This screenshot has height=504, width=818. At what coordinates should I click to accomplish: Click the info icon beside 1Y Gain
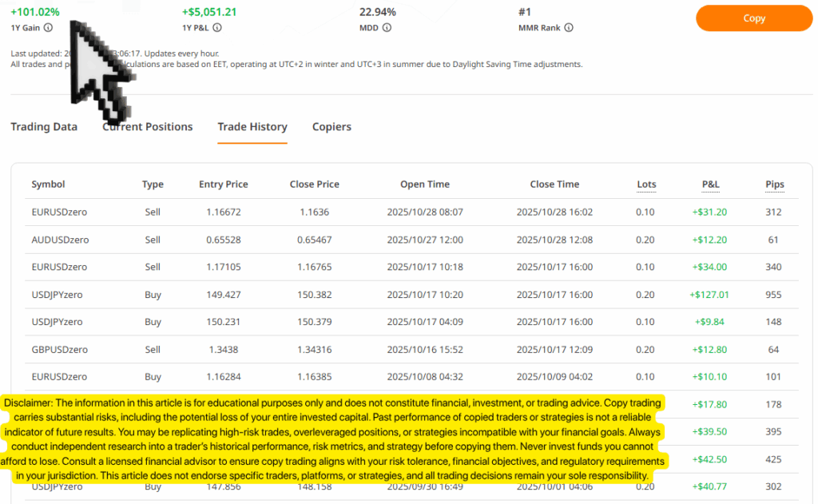point(49,28)
